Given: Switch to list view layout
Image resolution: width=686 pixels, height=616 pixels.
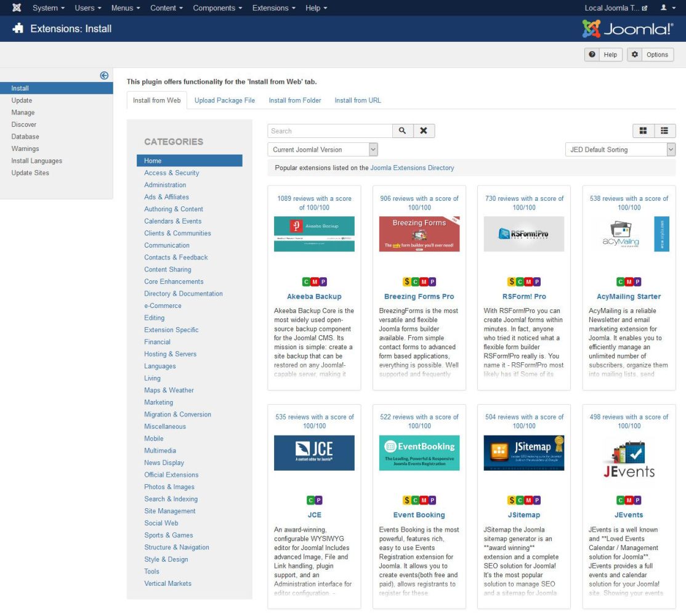Looking at the screenshot, I should click(x=664, y=131).
